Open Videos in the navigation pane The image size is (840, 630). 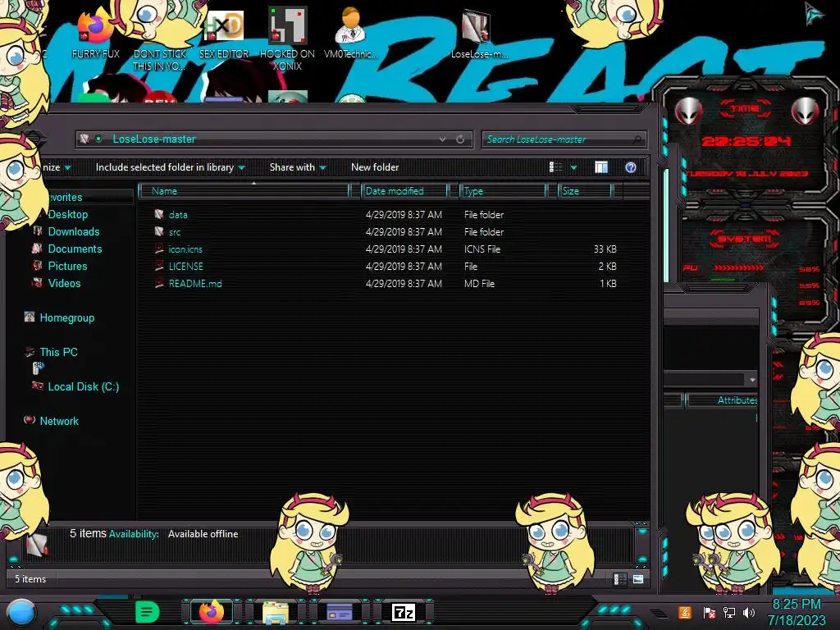(x=64, y=283)
